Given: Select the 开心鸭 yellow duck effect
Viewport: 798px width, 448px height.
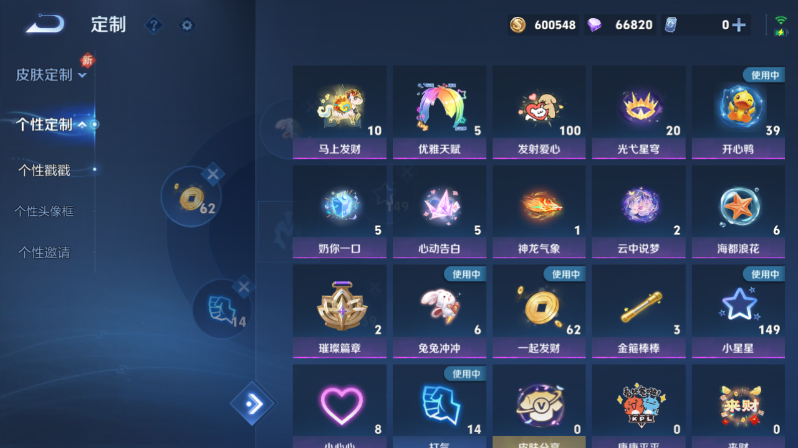Looking at the screenshot, I should [x=738, y=112].
